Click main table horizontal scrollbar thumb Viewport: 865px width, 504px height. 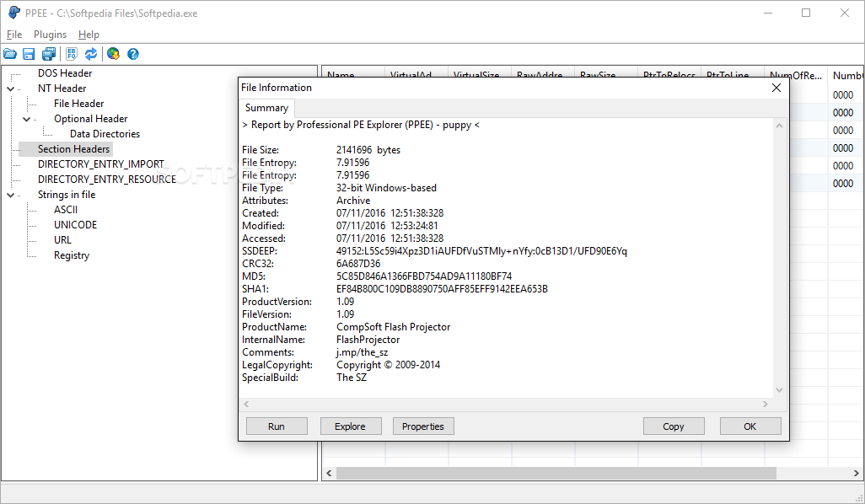pyautogui.click(x=556, y=473)
